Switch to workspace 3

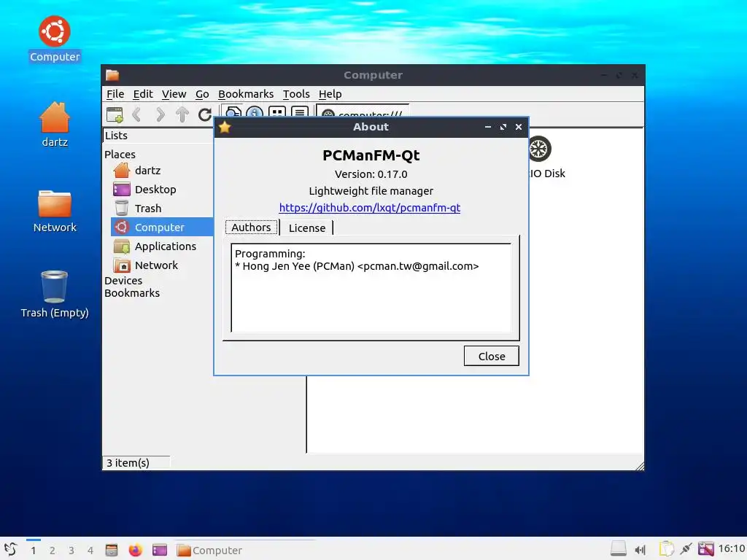(x=71, y=551)
